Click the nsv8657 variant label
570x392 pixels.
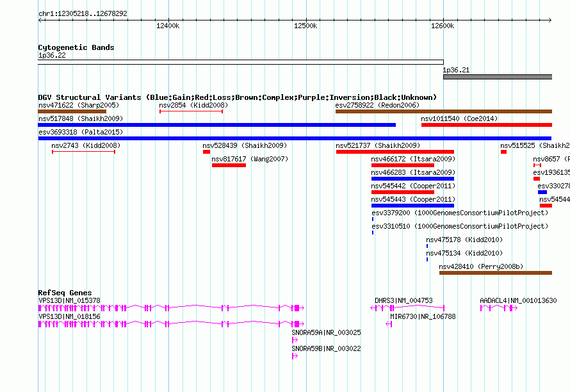pos(551,159)
